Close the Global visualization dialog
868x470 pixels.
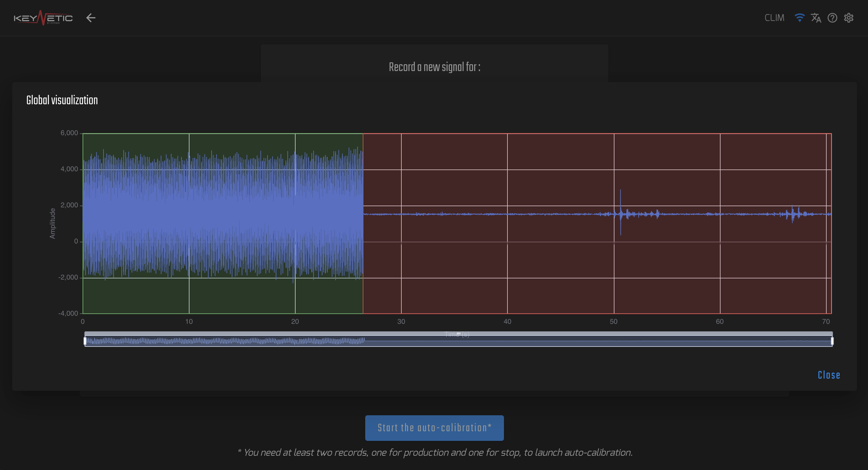click(829, 375)
